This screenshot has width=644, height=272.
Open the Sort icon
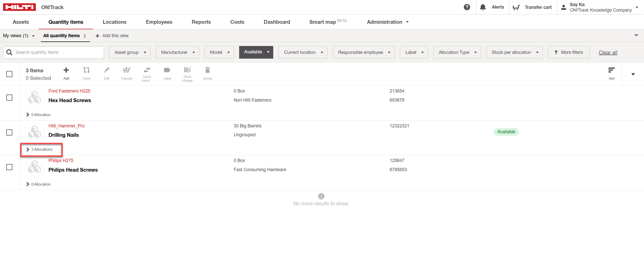click(611, 70)
